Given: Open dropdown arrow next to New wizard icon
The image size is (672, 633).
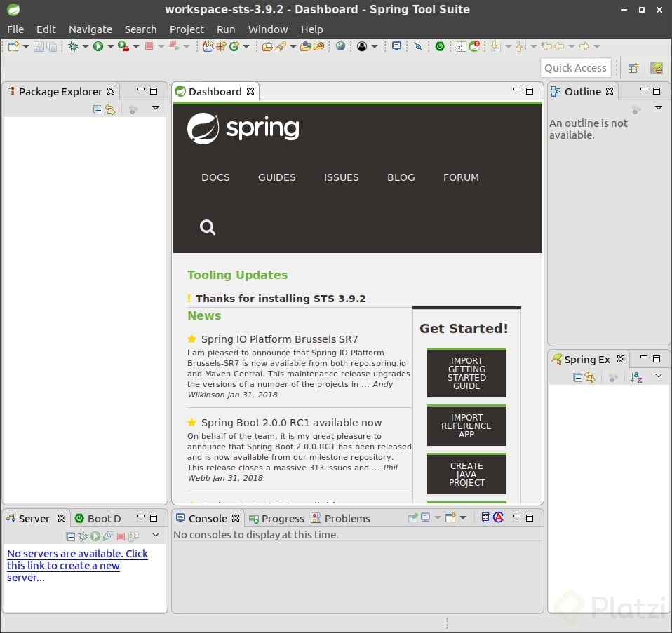Looking at the screenshot, I should coord(26,46).
